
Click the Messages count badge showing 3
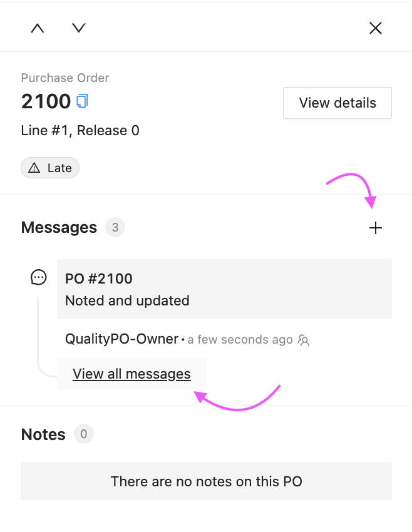pos(115,227)
